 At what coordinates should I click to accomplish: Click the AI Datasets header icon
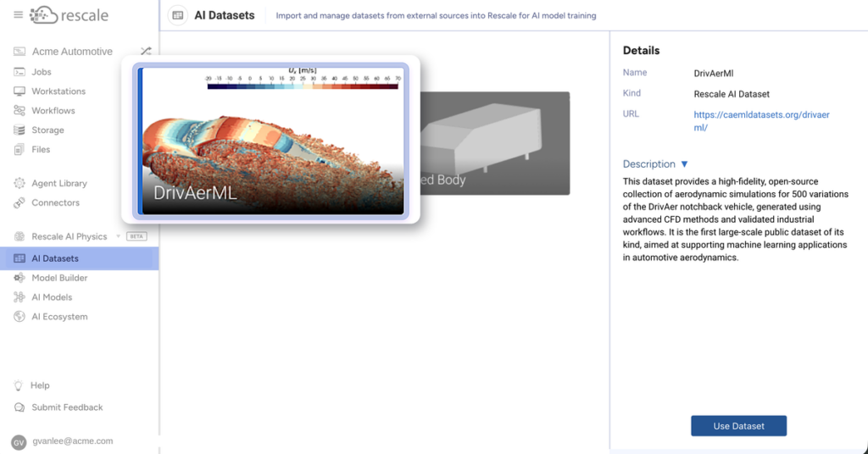pos(178,15)
